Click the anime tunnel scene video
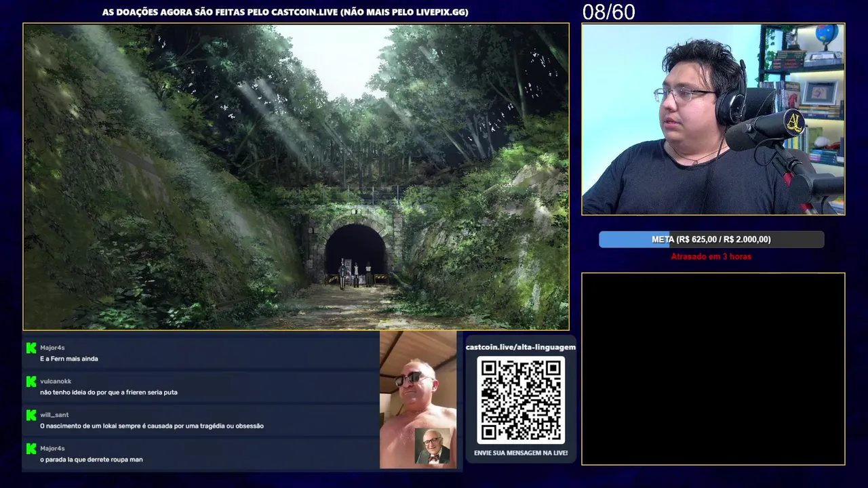868x488 pixels. click(296, 177)
